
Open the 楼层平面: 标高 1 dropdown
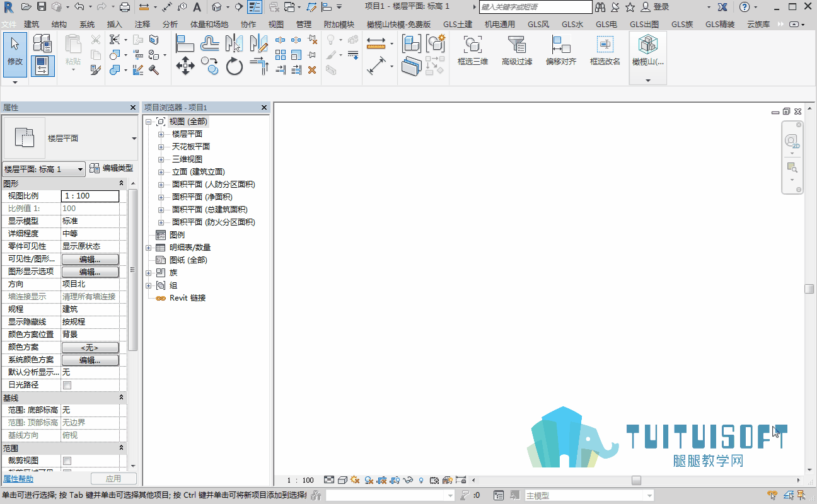[x=44, y=169]
